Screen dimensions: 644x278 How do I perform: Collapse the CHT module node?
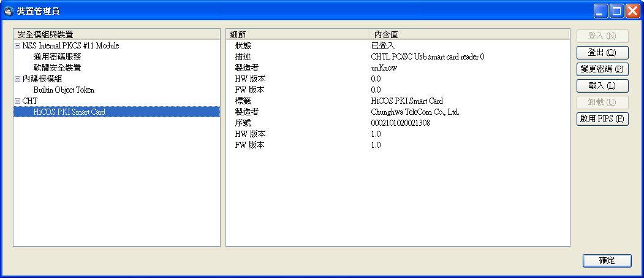[x=17, y=101]
